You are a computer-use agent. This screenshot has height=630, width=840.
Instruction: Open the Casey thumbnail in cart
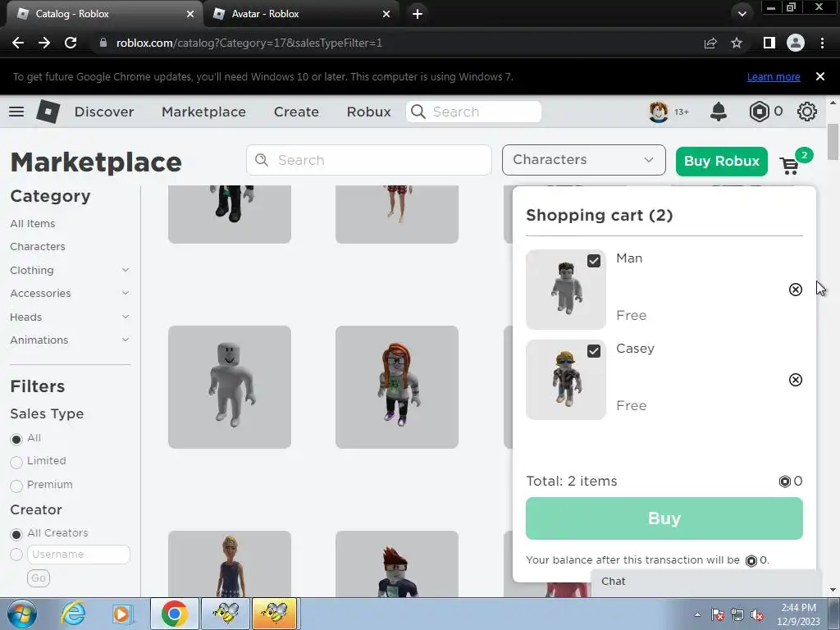pos(566,380)
